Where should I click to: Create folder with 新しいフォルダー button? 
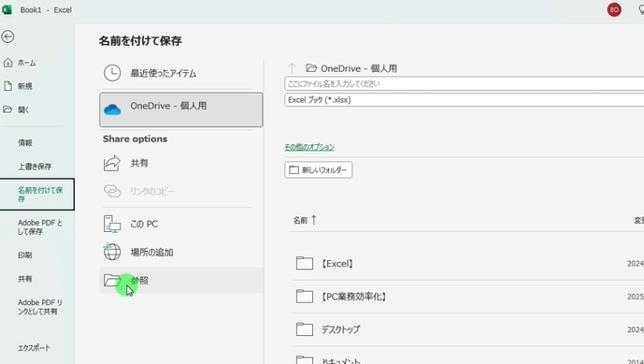pyautogui.click(x=319, y=170)
